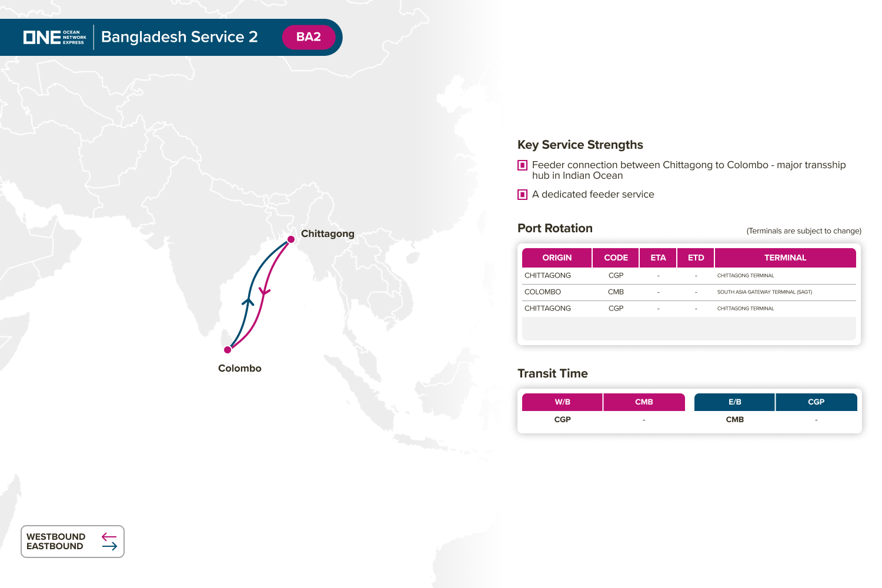Select the TERMINAL column header
882x588 pixels.
(x=784, y=258)
